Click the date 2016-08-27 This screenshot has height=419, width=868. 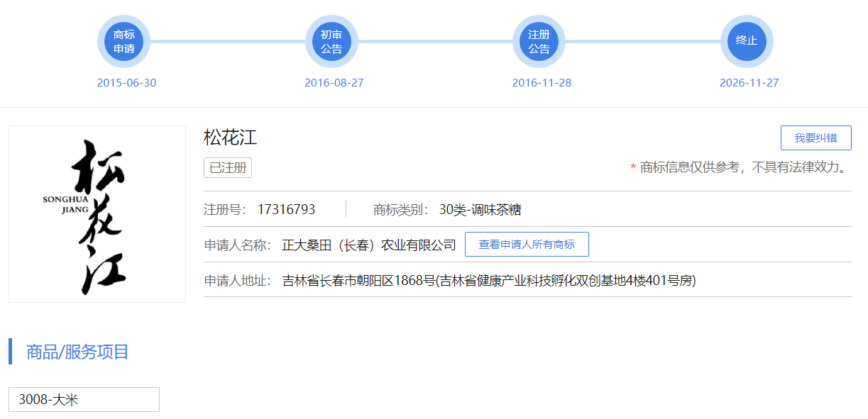click(334, 83)
